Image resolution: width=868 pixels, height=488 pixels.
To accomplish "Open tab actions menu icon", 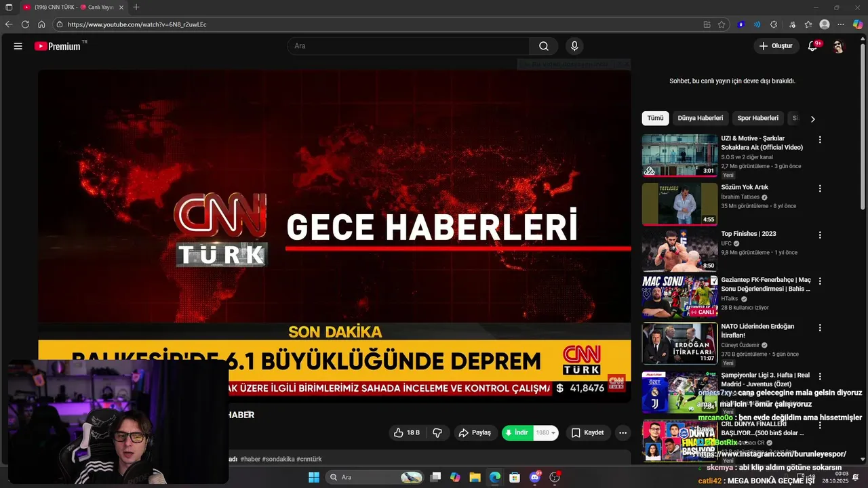I will 9,7.
